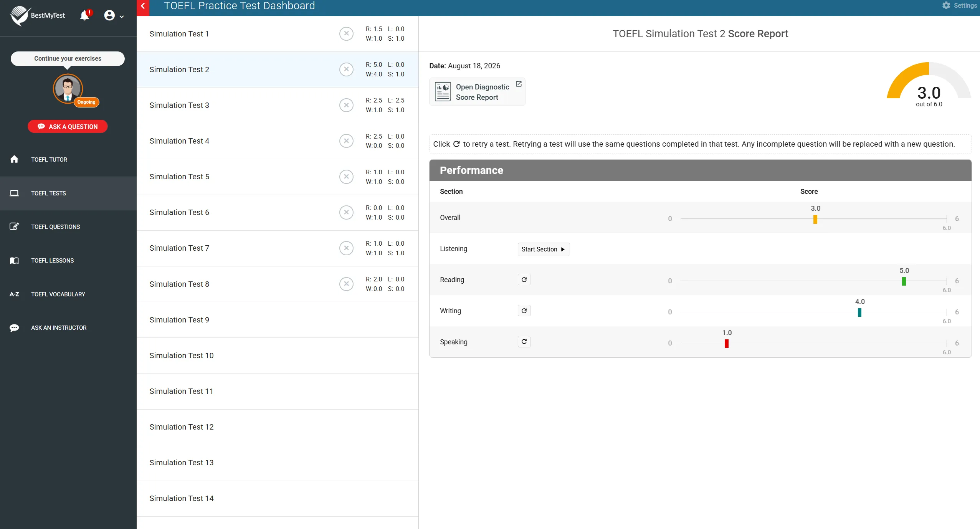This screenshot has width=980, height=529.
Task: Retry the Speaking section
Action: click(524, 342)
